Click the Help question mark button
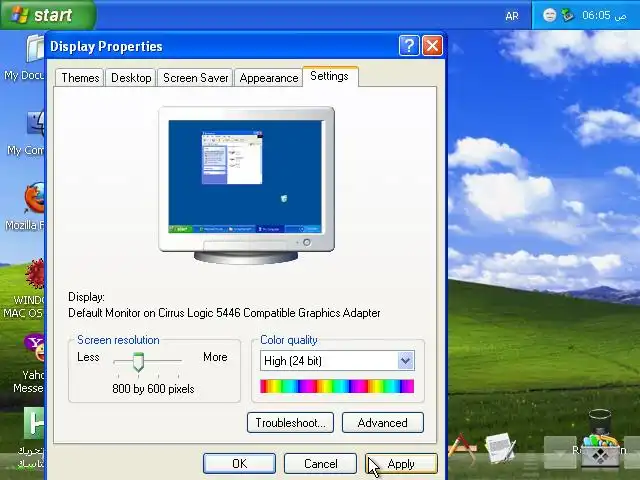The width and height of the screenshot is (640, 480). coord(409,45)
